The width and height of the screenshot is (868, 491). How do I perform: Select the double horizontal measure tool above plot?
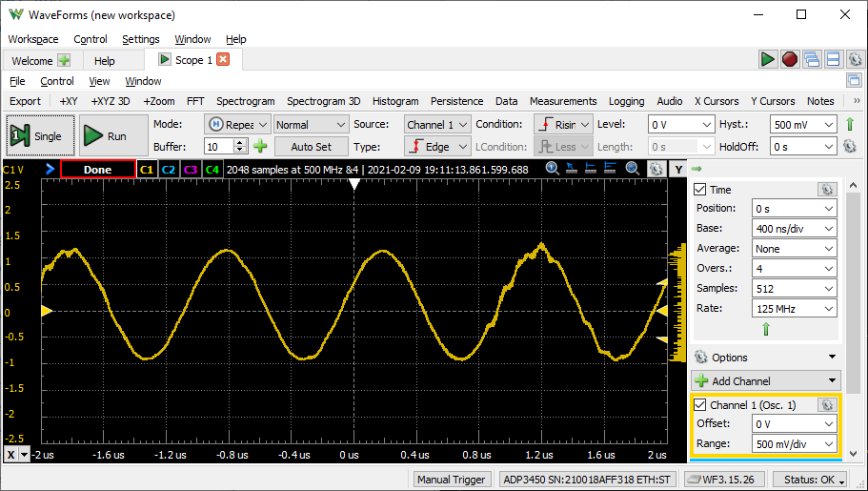[610, 169]
